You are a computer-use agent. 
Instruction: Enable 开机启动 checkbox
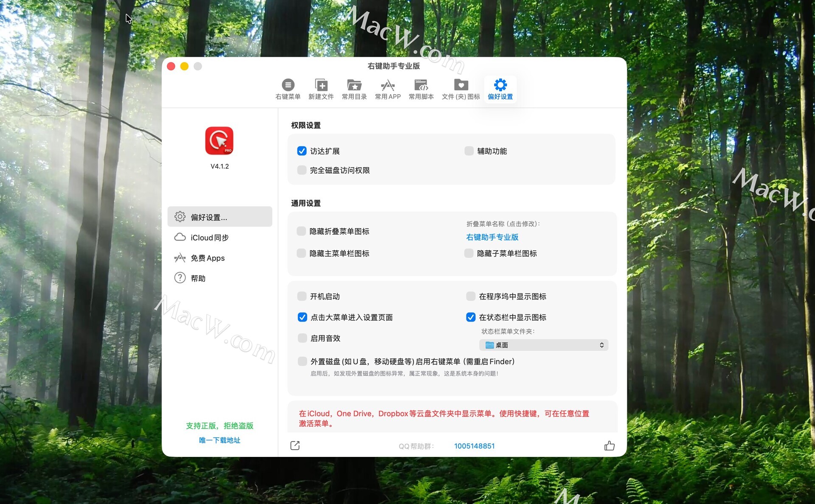pyautogui.click(x=302, y=296)
